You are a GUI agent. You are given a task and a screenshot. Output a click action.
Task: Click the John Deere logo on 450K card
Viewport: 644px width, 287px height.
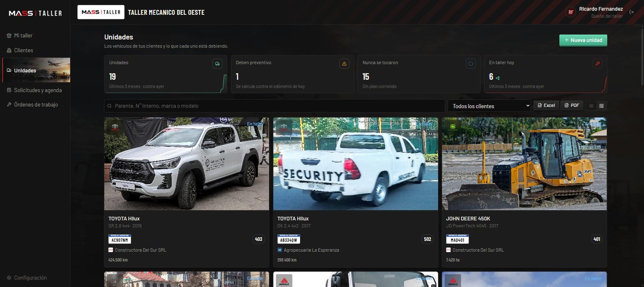(x=453, y=127)
